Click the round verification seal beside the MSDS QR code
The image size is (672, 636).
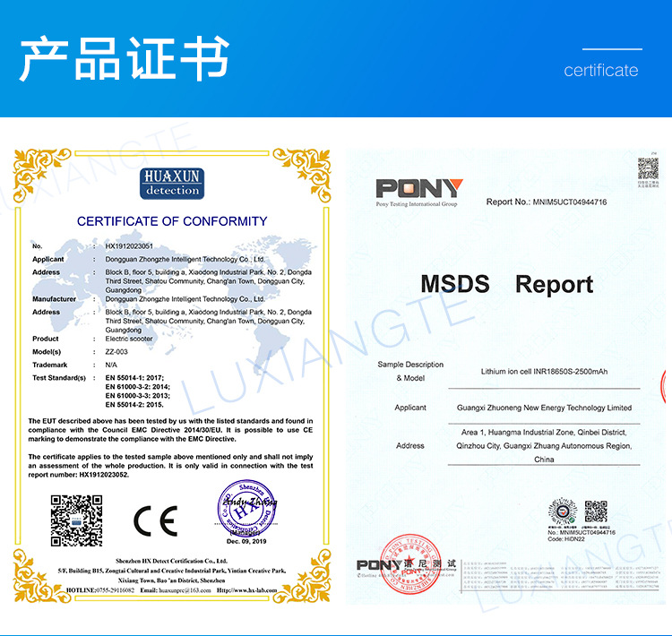(563, 511)
